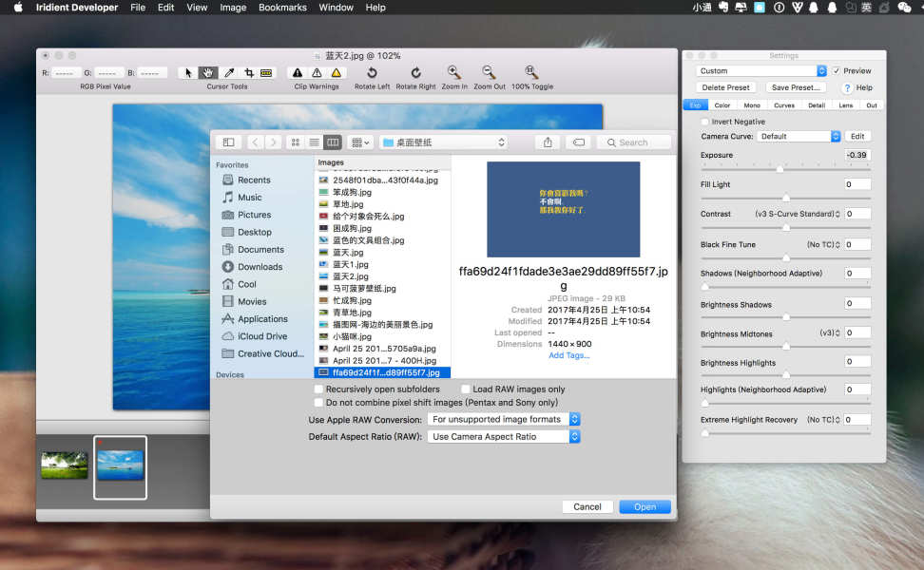The width and height of the screenshot is (924, 570).
Task: Enable Load RAW images only
Action: 466,389
